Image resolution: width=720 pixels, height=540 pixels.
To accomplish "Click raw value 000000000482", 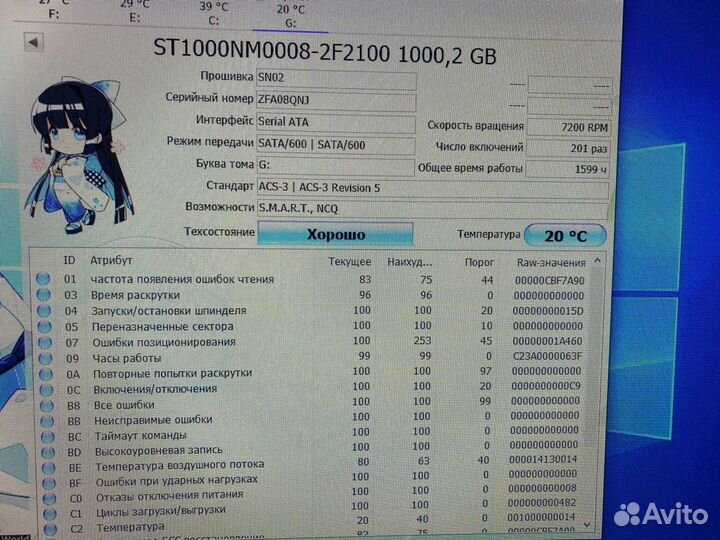I will pyautogui.click(x=542, y=503).
